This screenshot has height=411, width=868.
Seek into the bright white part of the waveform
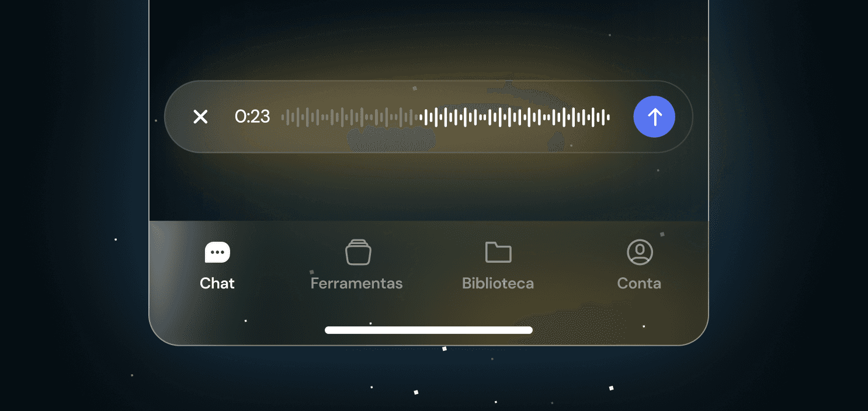pyautogui.click(x=515, y=117)
